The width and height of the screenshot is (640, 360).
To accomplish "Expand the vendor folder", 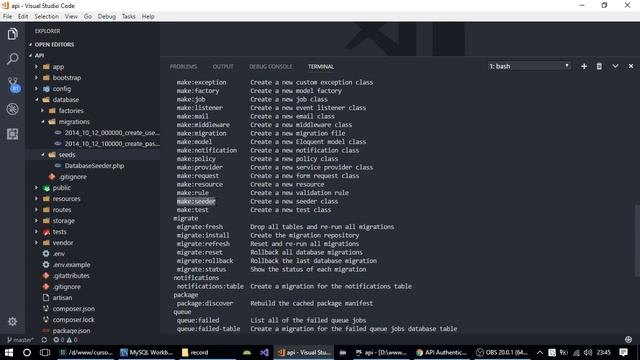I will click(93, 243).
